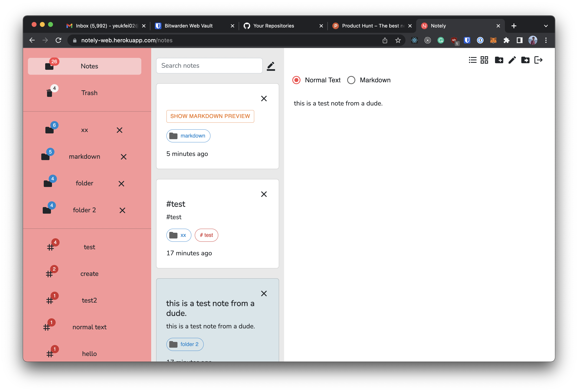The image size is (578, 392).
Task: Click the '# test' tag chip on note
Action: tap(206, 235)
